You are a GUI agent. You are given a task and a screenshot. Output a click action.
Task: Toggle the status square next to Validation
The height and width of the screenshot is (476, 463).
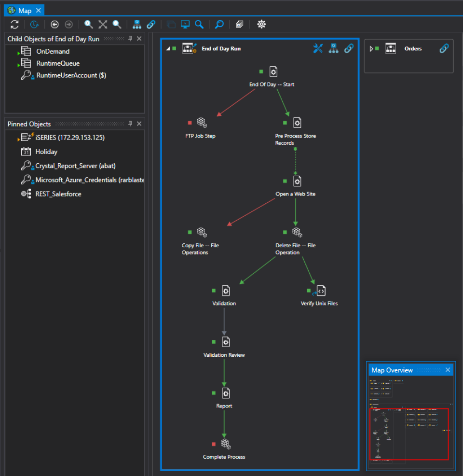point(213,292)
